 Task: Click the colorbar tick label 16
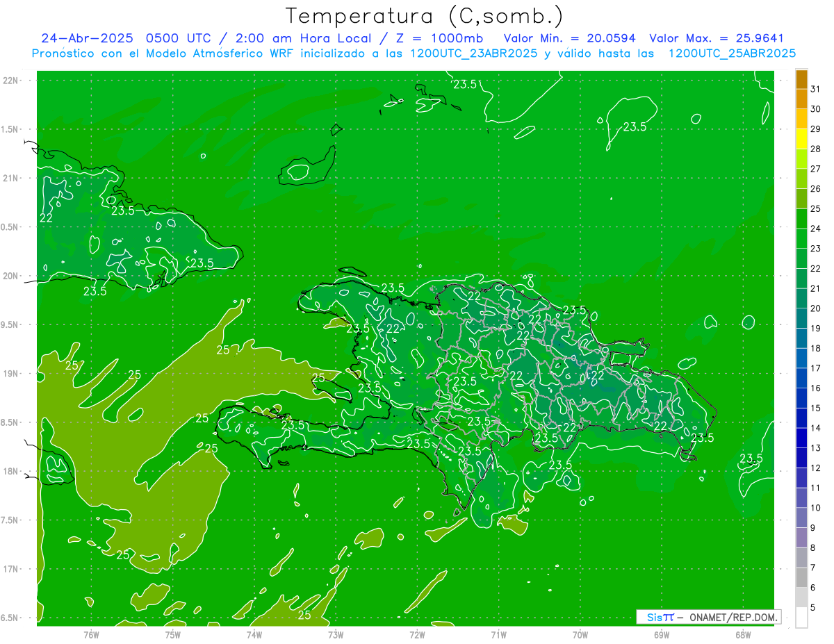815,388
